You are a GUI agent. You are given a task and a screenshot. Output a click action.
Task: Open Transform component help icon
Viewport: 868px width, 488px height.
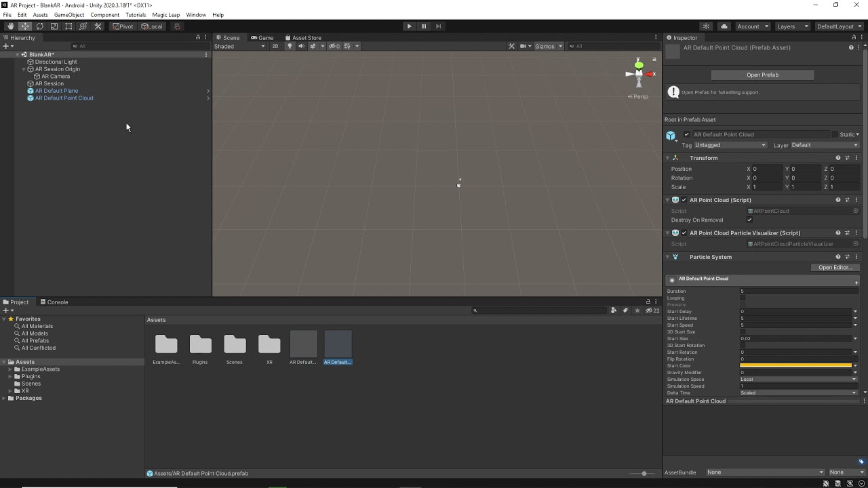pyautogui.click(x=838, y=158)
